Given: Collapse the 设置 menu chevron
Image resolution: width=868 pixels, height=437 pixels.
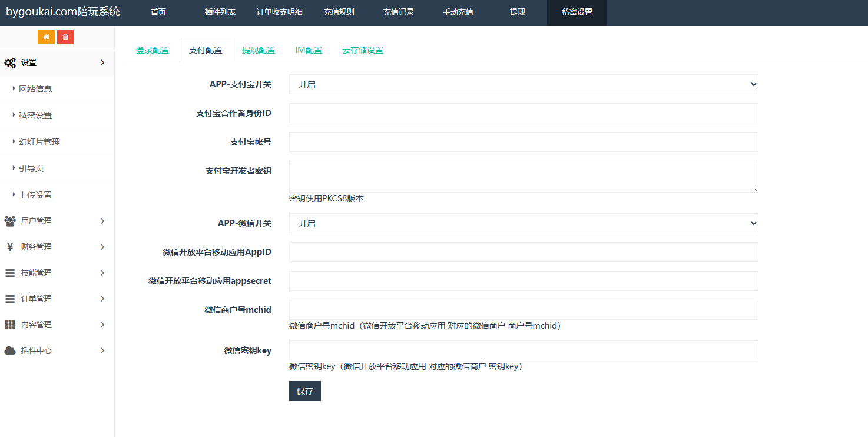Looking at the screenshot, I should point(102,62).
